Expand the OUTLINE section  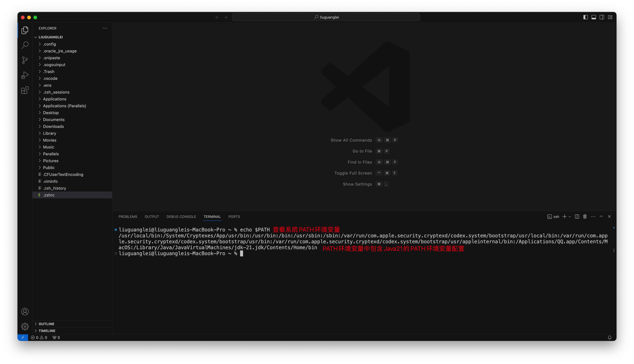72,324
